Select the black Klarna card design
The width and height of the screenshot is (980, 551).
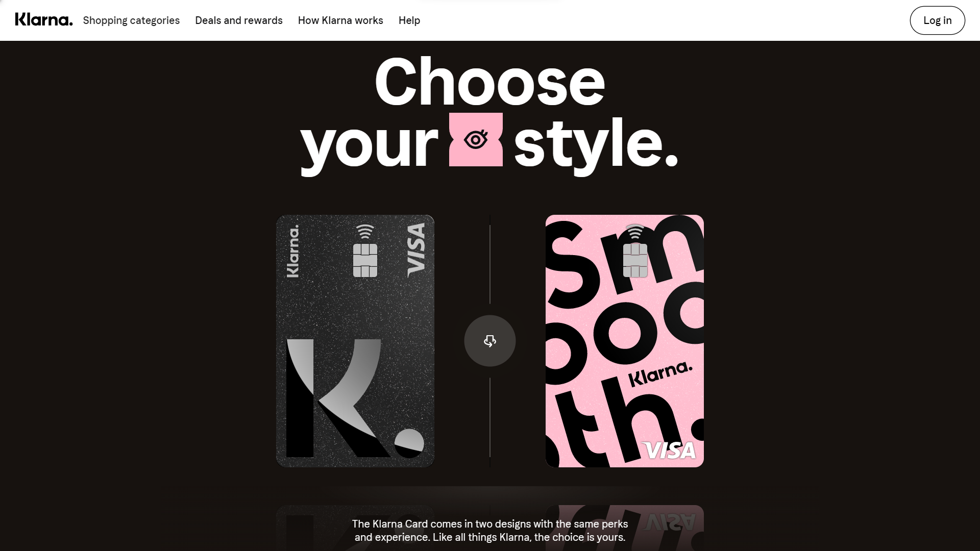(x=355, y=341)
